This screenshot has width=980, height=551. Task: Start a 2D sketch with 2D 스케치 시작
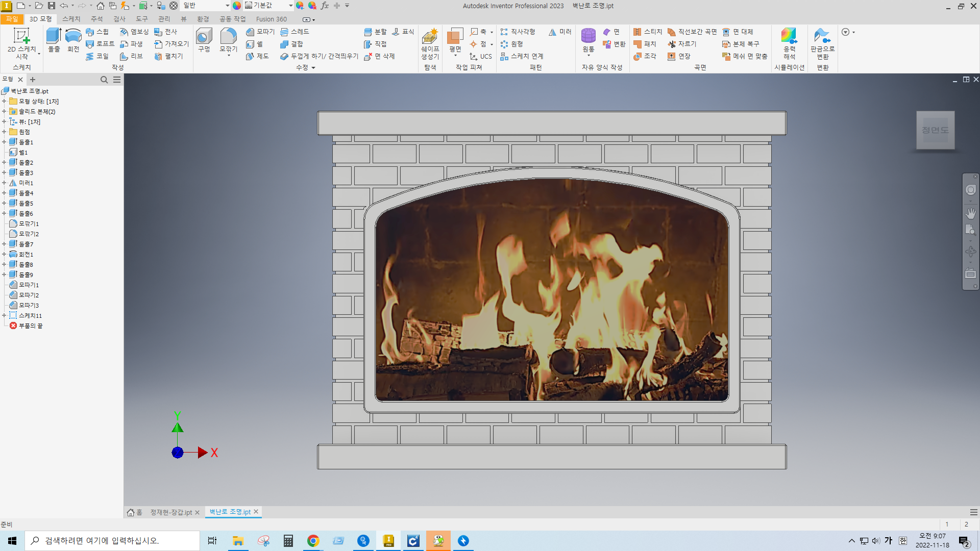(x=21, y=43)
